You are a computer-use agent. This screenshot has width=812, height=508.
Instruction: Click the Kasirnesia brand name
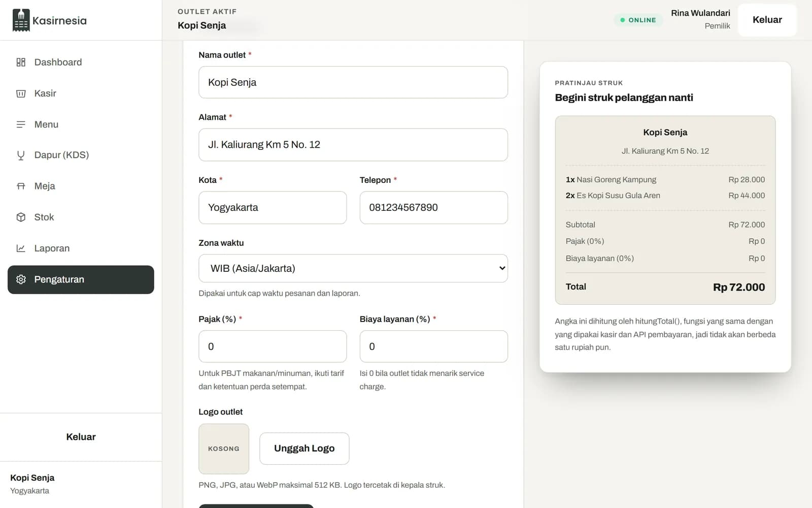pos(59,21)
